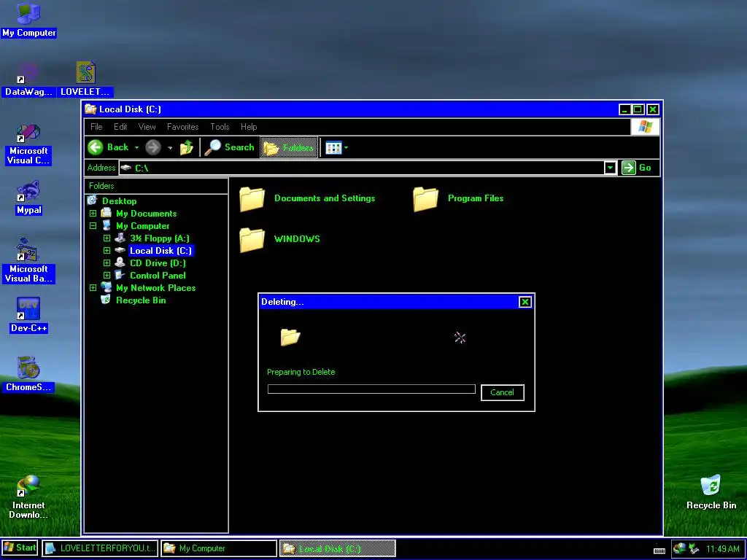The image size is (747, 560).
Task: Open the Back history dropdown arrow
Action: point(136,147)
